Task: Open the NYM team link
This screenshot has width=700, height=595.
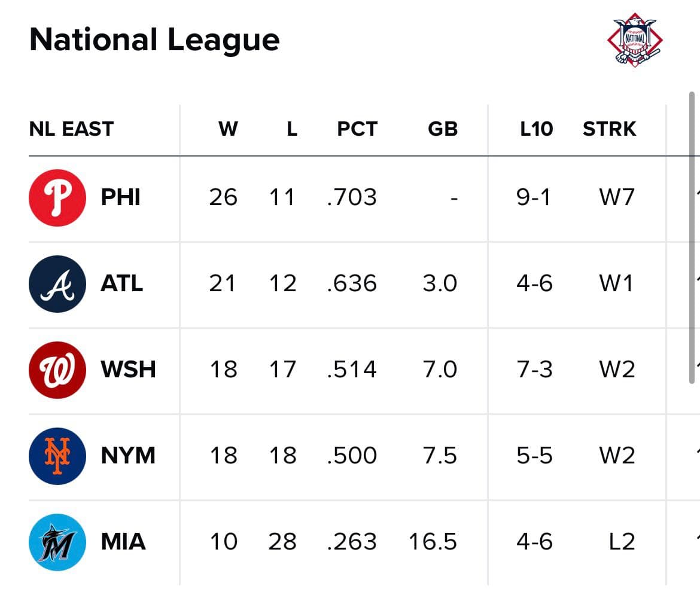Action: pyautogui.click(x=128, y=456)
